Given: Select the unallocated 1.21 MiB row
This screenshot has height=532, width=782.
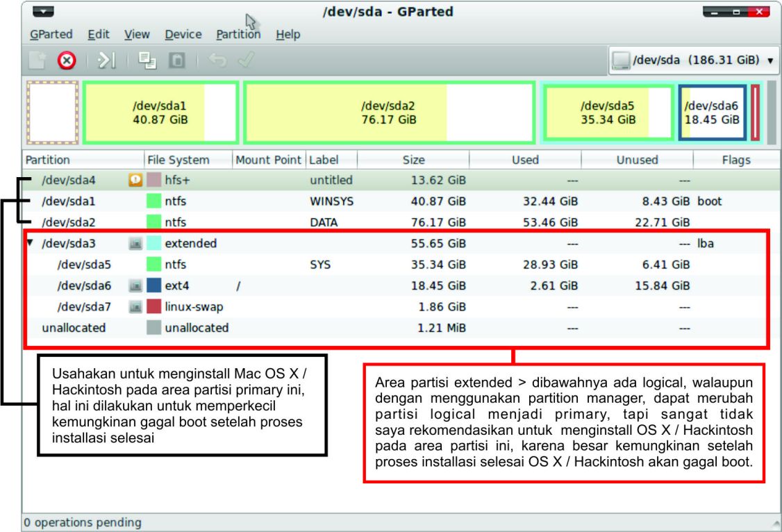Looking at the screenshot, I should click(401, 328).
